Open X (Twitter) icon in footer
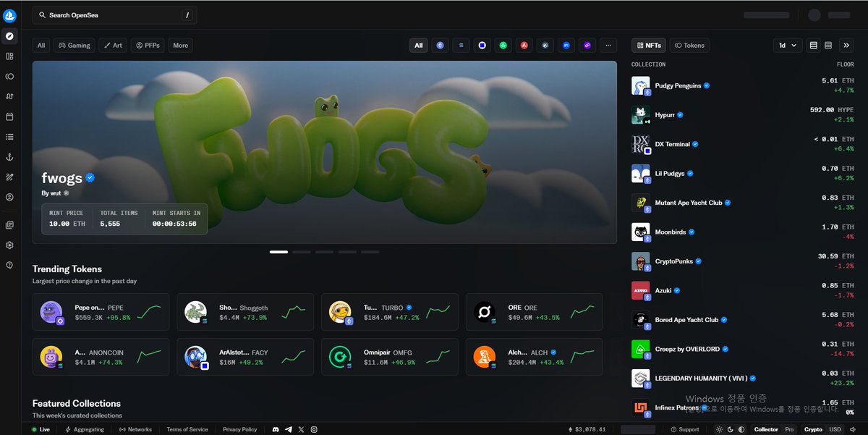The height and width of the screenshot is (435, 868). pyautogui.click(x=302, y=429)
